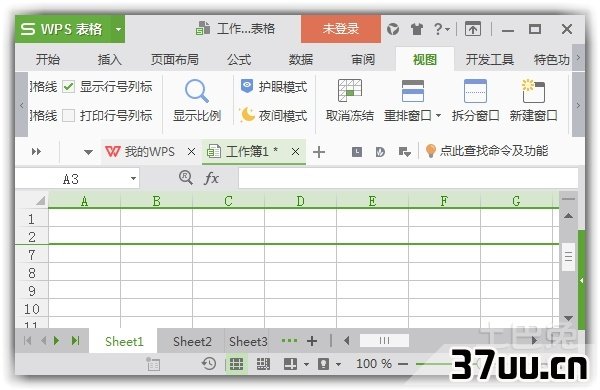This screenshot has height=390, width=600.
Task: Close the 我的WPS tab
Action: [x=192, y=152]
